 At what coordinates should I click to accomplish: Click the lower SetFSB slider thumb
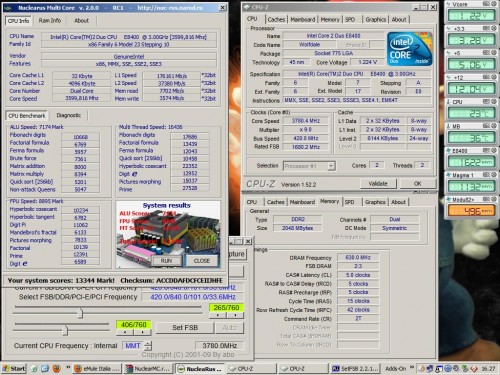pos(65,330)
